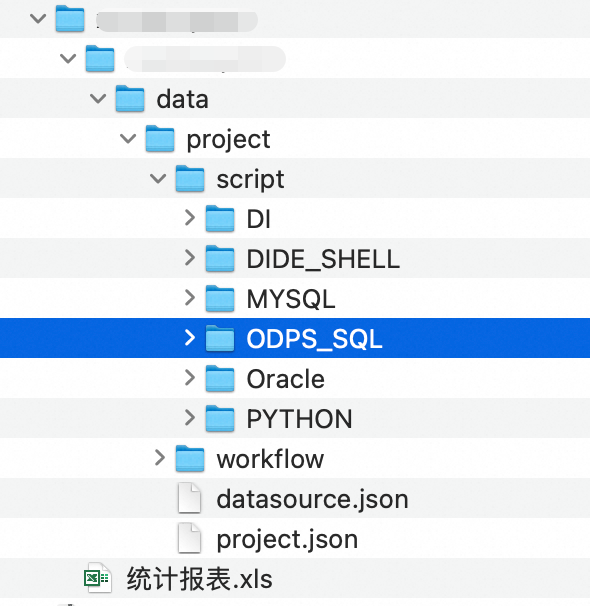Click the Excel icon of 统计报表.xls

tap(98, 578)
